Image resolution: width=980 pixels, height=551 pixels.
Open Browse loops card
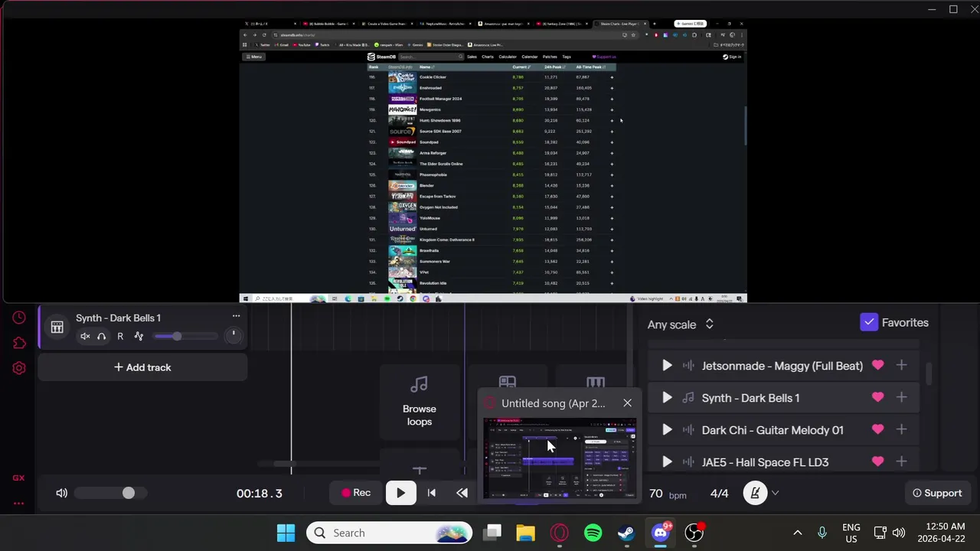click(x=419, y=401)
